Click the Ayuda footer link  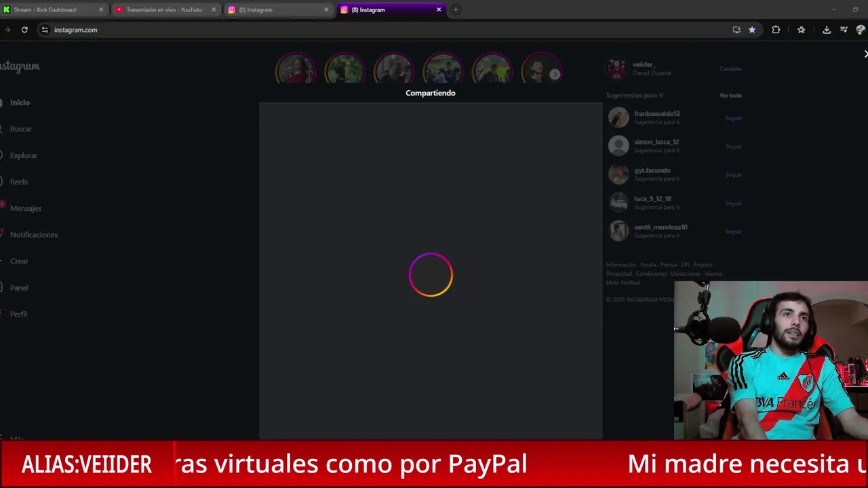tap(648, 265)
